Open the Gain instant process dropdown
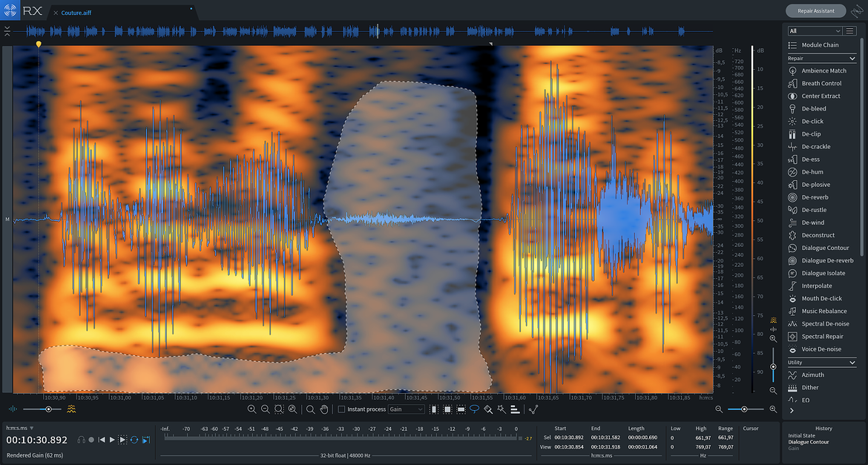 (407, 409)
